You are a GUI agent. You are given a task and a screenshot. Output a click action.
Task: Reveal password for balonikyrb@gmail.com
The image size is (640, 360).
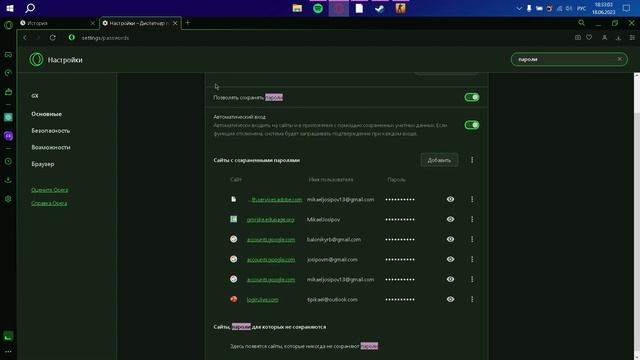[450, 239]
